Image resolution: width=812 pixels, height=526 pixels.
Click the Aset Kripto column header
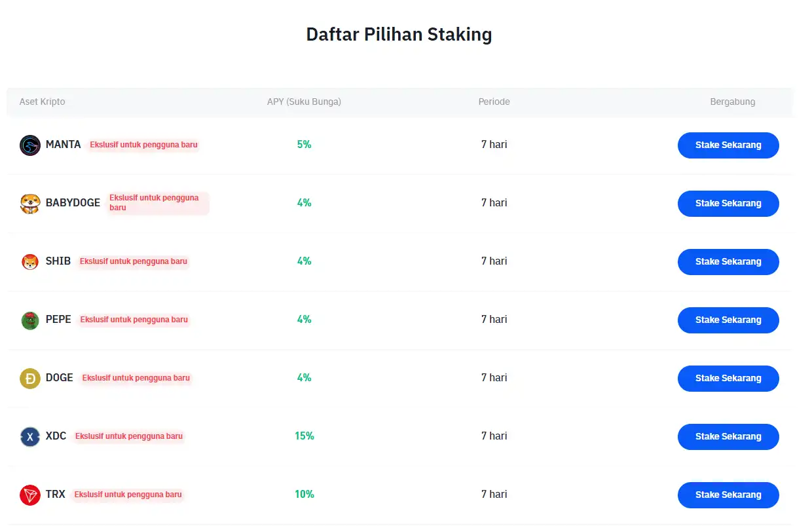tap(42, 102)
